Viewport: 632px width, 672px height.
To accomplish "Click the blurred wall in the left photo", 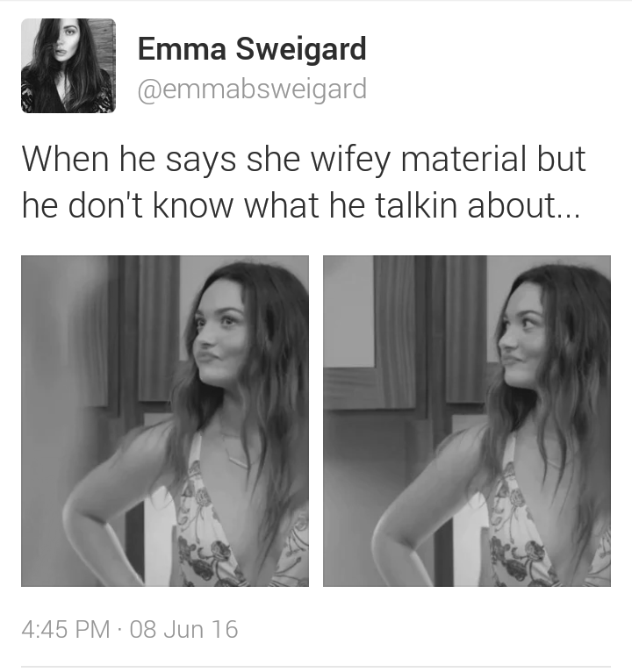I will pyautogui.click(x=56, y=386).
